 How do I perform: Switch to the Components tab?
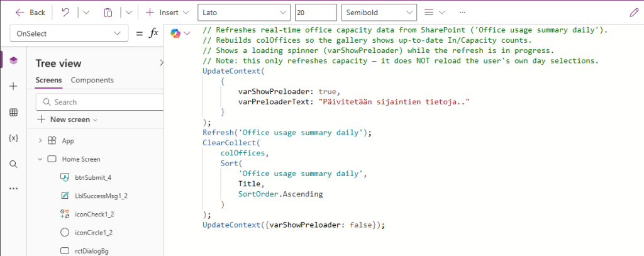coord(92,80)
